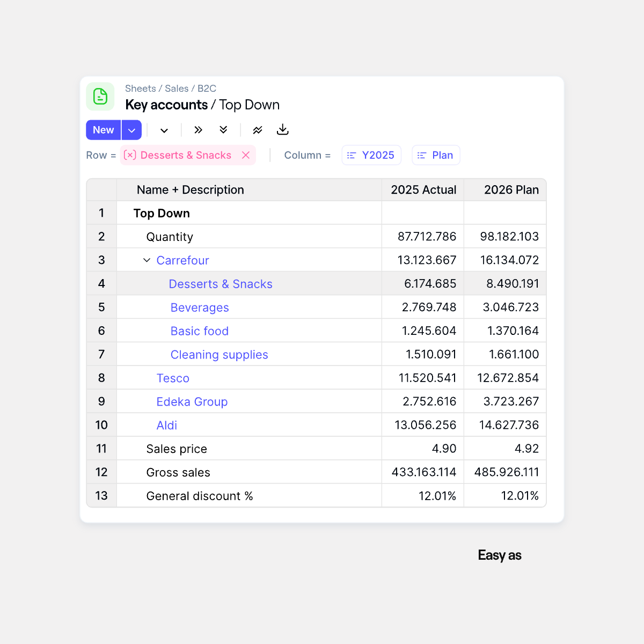Viewport: 644px width, 644px height.
Task: Remove the Desserts & Snacks row filter
Action: click(246, 155)
